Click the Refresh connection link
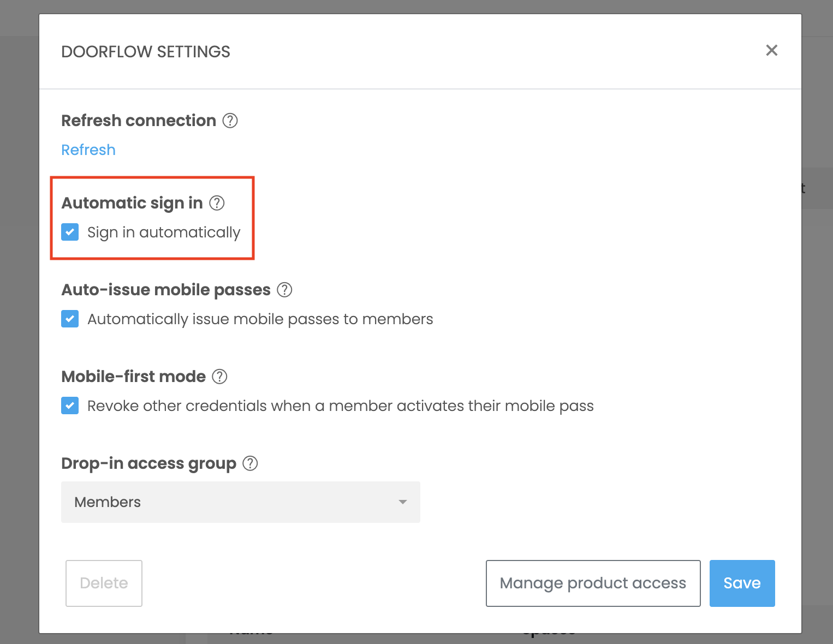The width and height of the screenshot is (833, 644). point(88,150)
